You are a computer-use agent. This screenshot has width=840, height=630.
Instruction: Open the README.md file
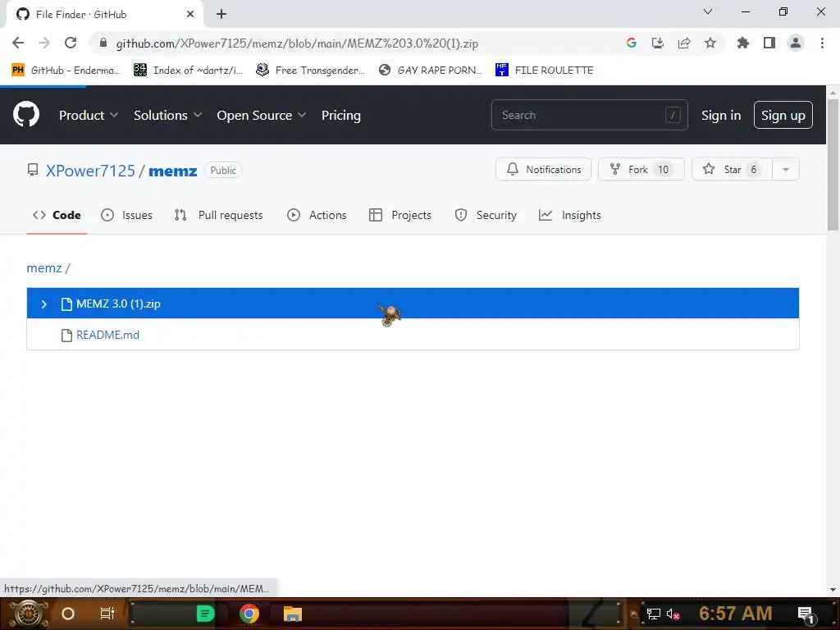[107, 335]
